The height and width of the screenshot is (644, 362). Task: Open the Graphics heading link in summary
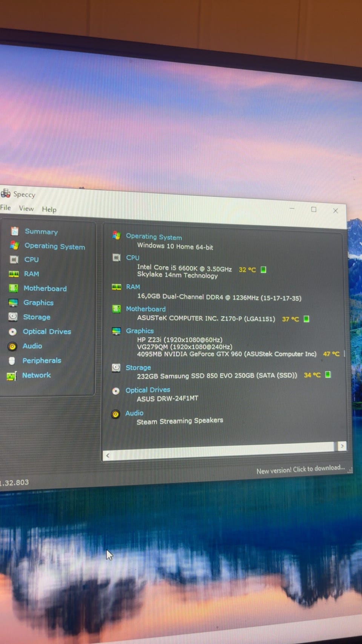point(140,331)
